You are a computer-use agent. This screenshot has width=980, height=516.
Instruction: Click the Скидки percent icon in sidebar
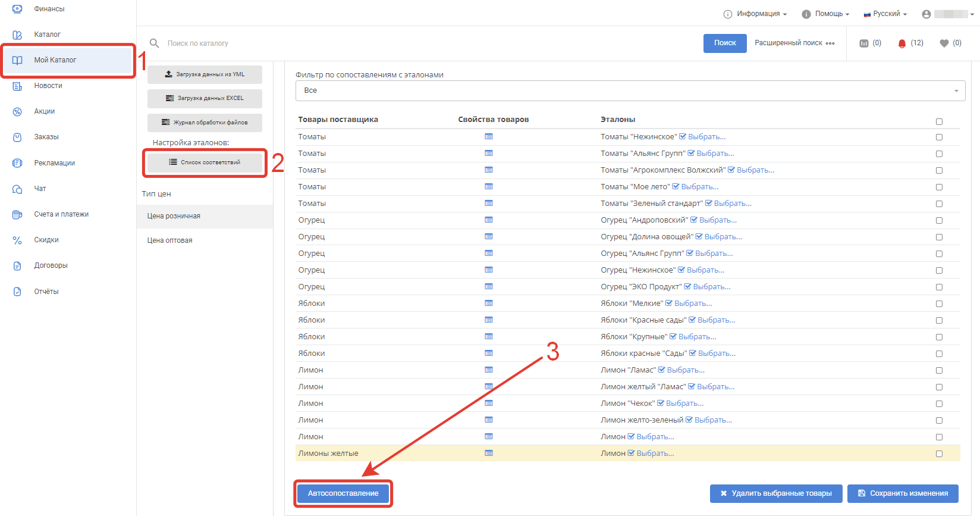[17, 240]
